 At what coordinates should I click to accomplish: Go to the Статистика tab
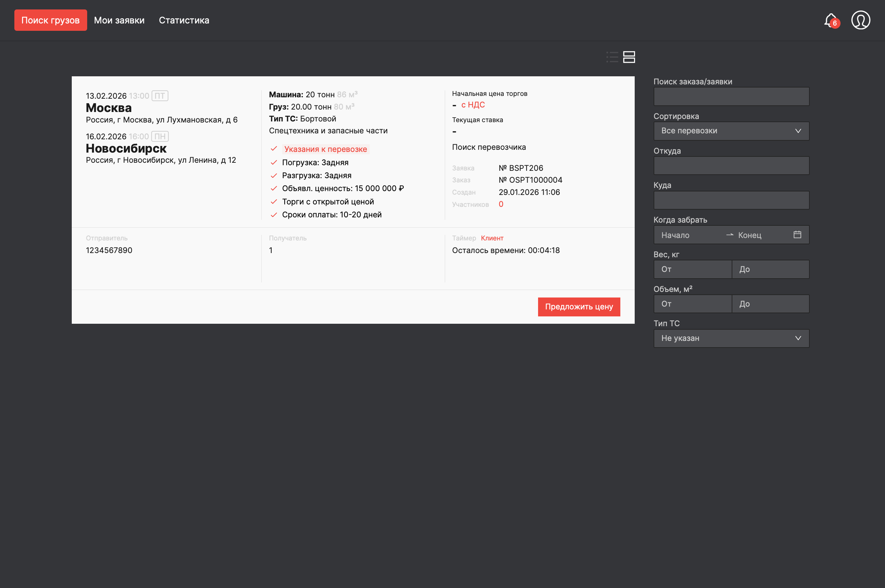184,20
